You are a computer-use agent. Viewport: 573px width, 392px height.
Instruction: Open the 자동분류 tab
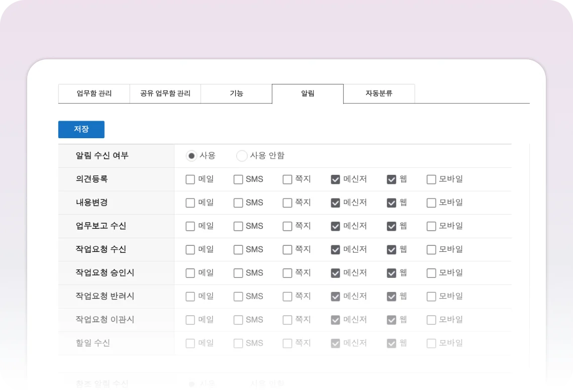pos(379,93)
